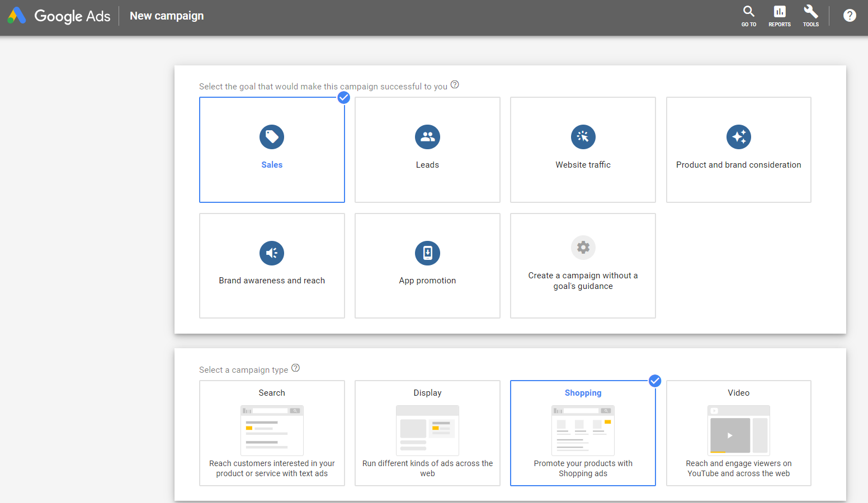Select the Display campaign type card
The height and width of the screenshot is (503, 868).
427,433
